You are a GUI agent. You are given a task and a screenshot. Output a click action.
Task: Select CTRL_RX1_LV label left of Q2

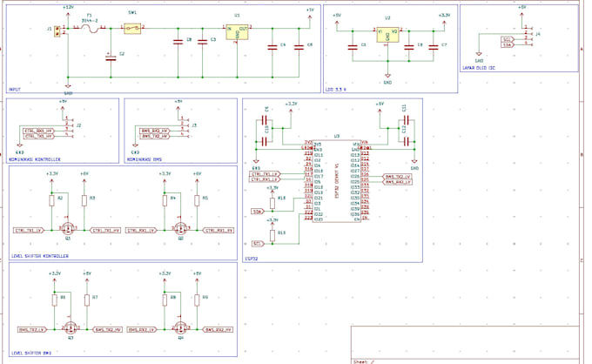(x=141, y=230)
